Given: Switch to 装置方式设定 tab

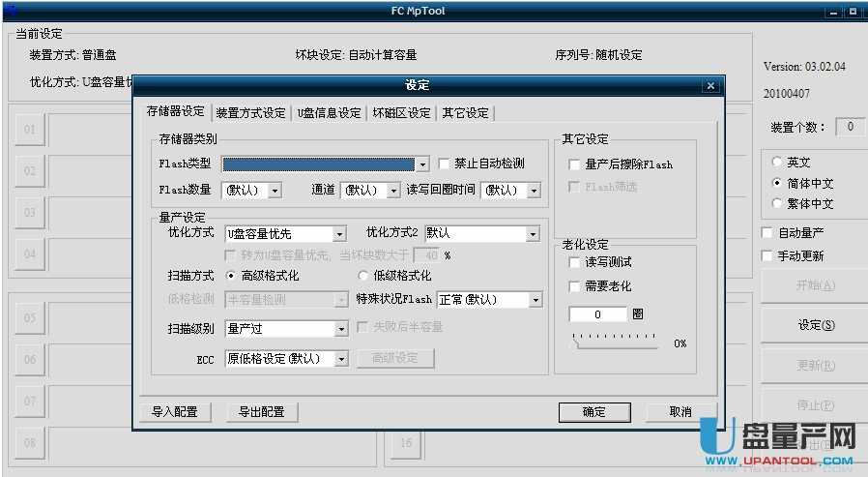Looking at the screenshot, I should (250, 112).
